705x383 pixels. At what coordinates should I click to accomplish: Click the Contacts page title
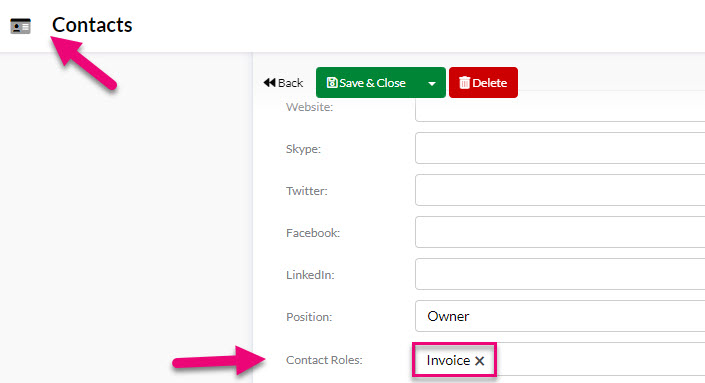pyautogui.click(x=92, y=25)
